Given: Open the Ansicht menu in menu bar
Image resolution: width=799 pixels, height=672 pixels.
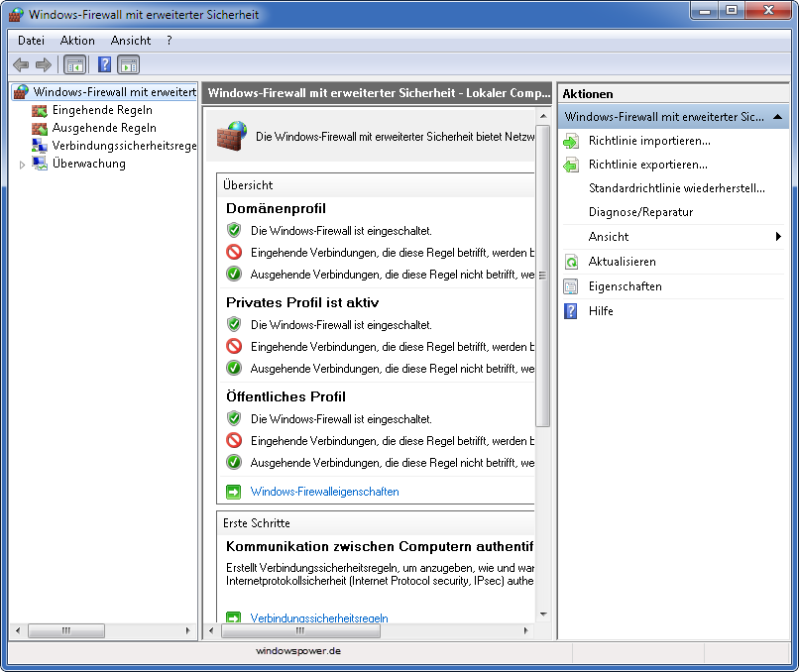Looking at the screenshot, I should [x=131, y=41].
